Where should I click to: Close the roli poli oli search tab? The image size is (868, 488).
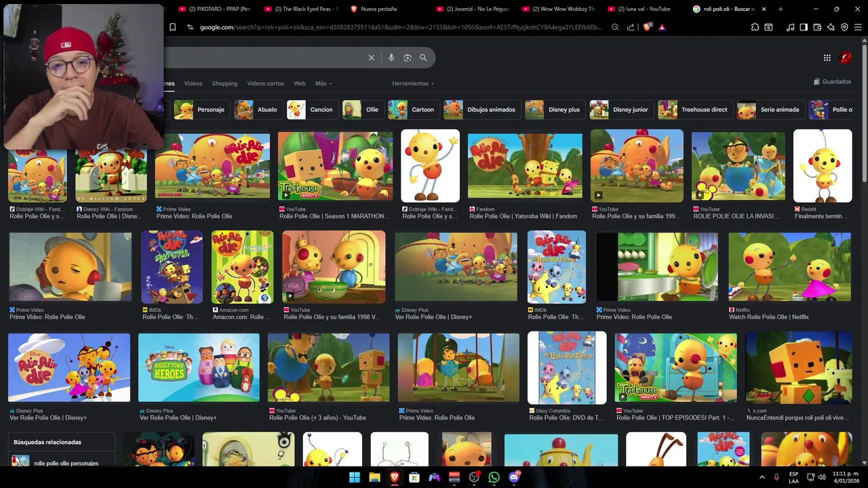click(x=764, y=9)
